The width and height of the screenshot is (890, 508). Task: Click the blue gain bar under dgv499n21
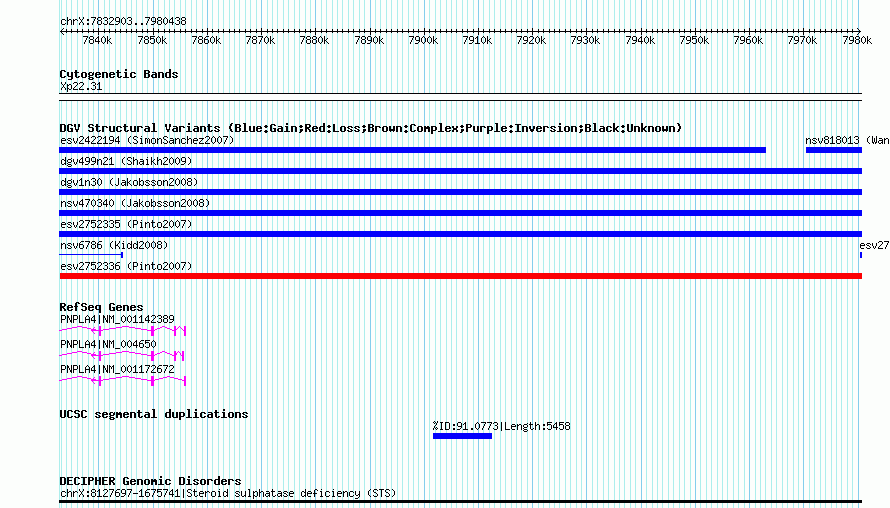(461, 171)
